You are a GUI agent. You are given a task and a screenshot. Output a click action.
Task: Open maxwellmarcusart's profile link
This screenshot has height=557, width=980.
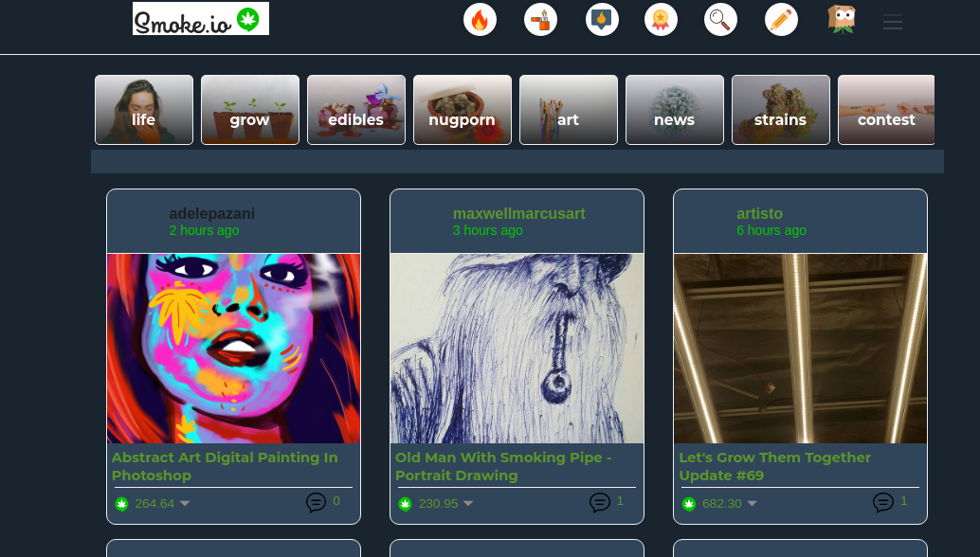518,213
